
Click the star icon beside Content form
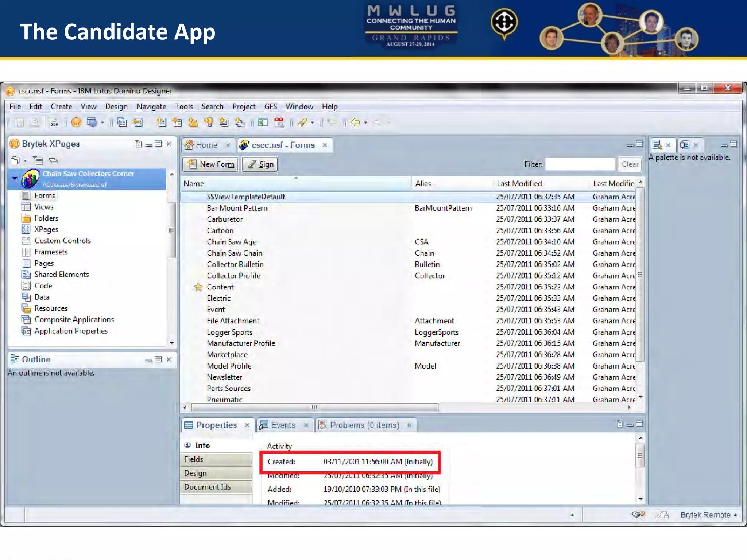coord(198,287)
